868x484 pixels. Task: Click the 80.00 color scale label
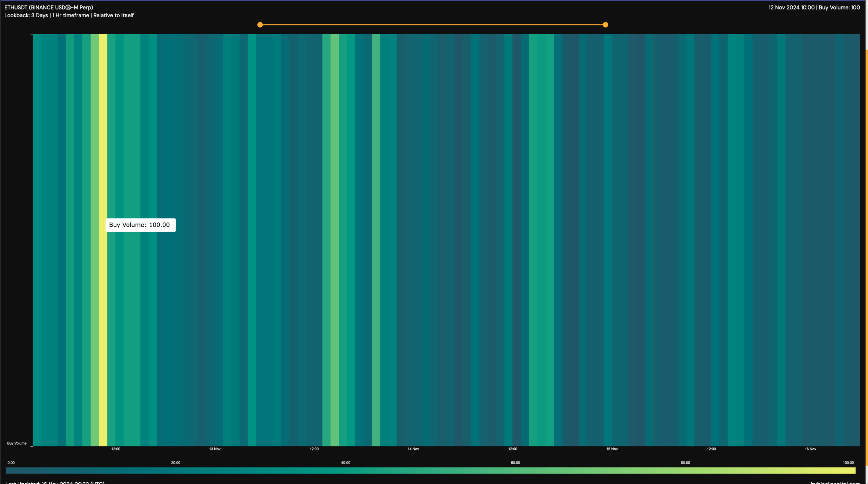[x=685, y=463]
